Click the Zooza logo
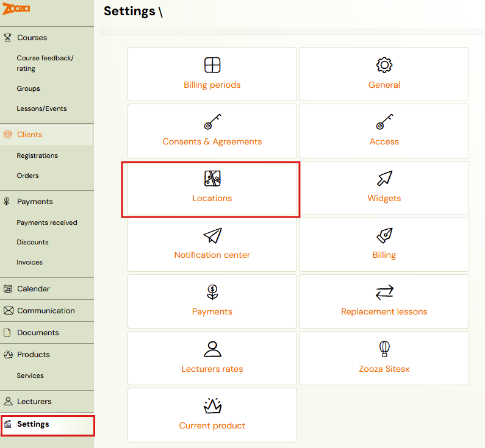This screenshot has width=485, height=448. tap(16, 9)
